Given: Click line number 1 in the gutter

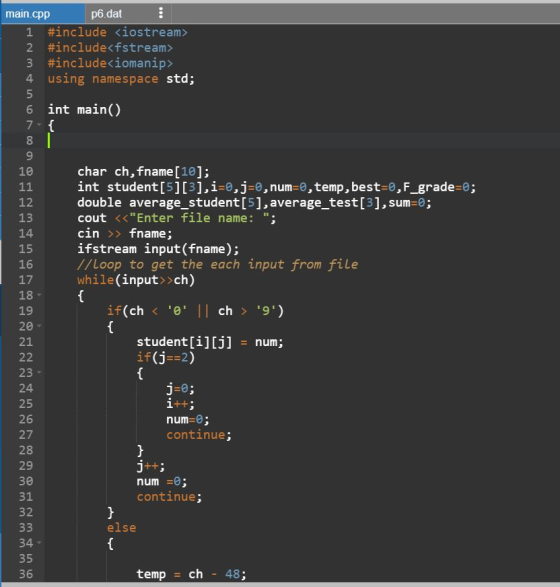Looking at the screenshot, I should pyautogui.click(x=30, y=32).
